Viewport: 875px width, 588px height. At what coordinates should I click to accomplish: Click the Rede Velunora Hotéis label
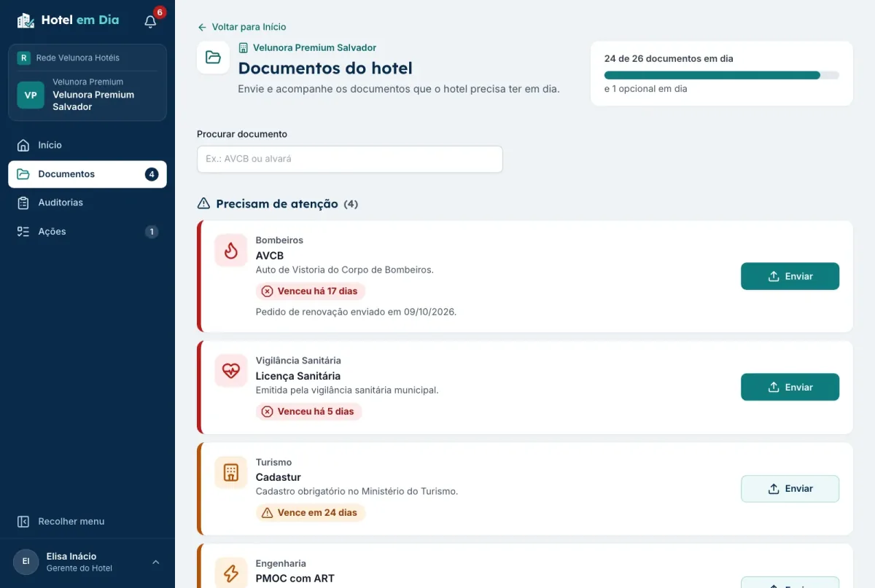[78, 58]
